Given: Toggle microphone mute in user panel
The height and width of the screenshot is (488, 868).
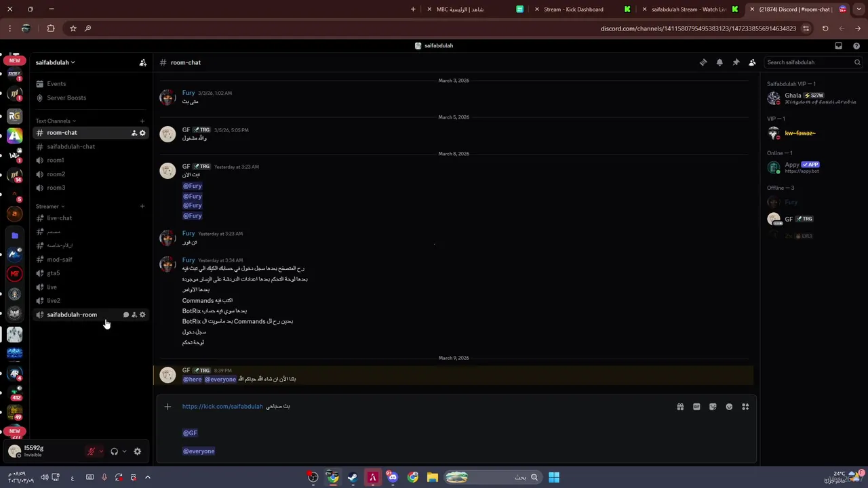Looking at the screenshot, I should pyautogui.click(x=91, y=451).
